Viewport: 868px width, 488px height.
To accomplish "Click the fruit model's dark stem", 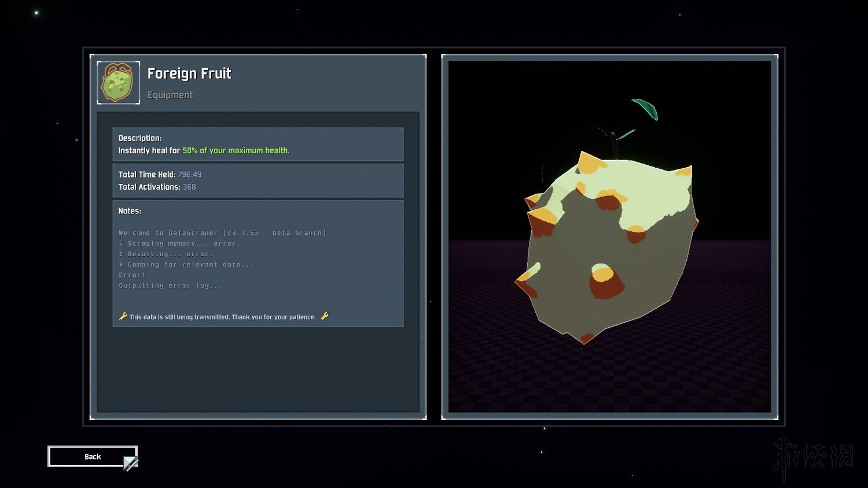I will (x=614, y=146).
